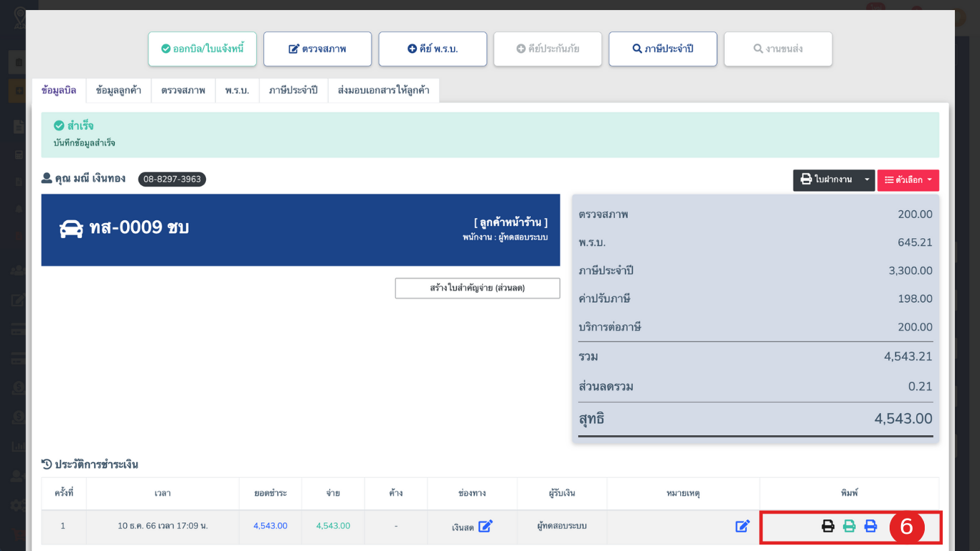Open the ข้อมูลลูกค้า tab
This screenshot has width=980, height=551.
click(x=118, y=90)
